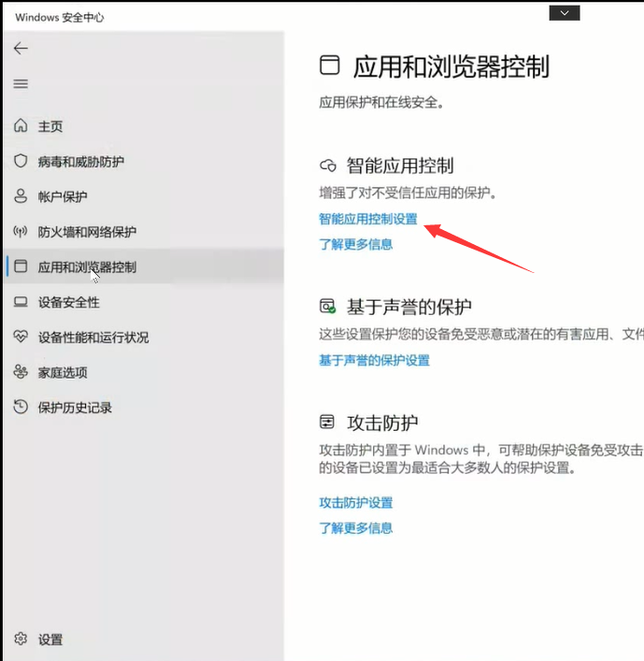
Task: Open 攻击防护设置 link
Action: (x=356, y=502)
